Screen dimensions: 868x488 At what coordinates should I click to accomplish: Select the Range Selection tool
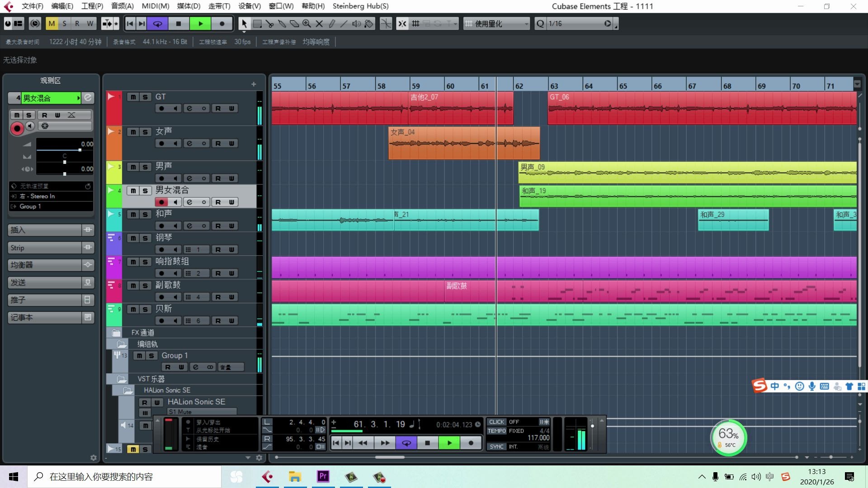tap(257, 23)
